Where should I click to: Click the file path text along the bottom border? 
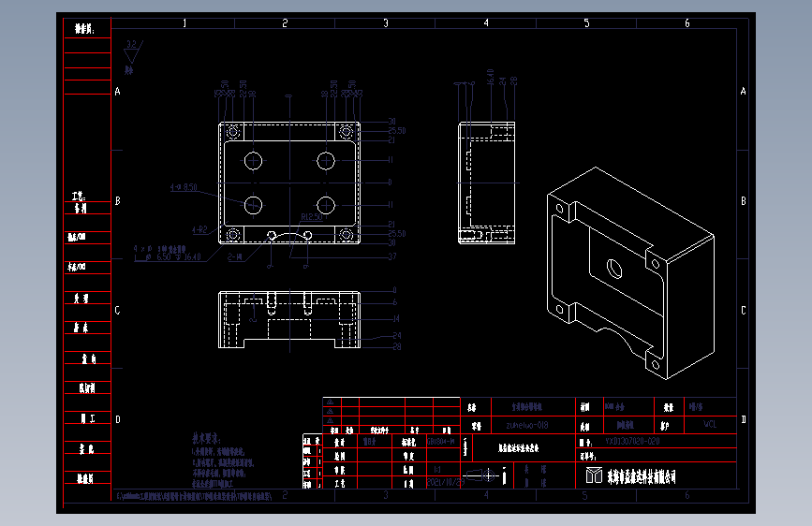194,496
